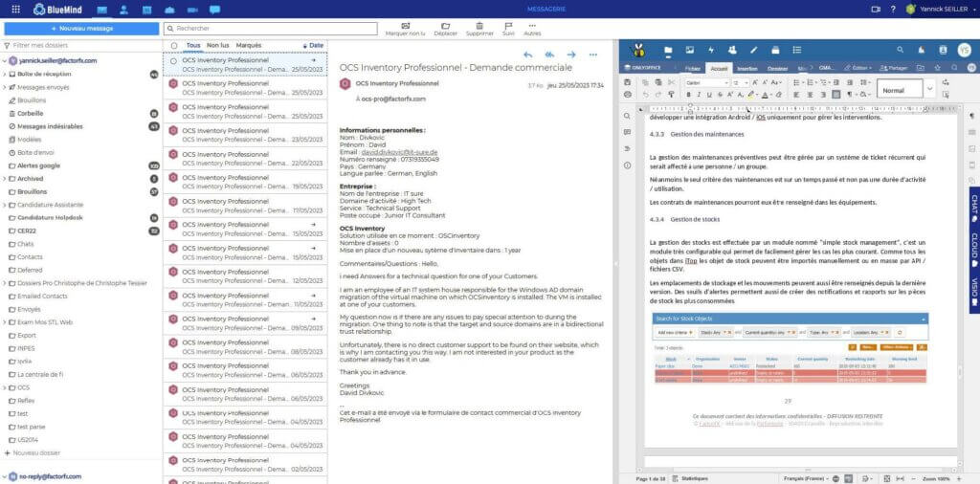This screenshot has height=484, width=980.
Task: Open the Date sort dropdown
Action: click(313, 46)
